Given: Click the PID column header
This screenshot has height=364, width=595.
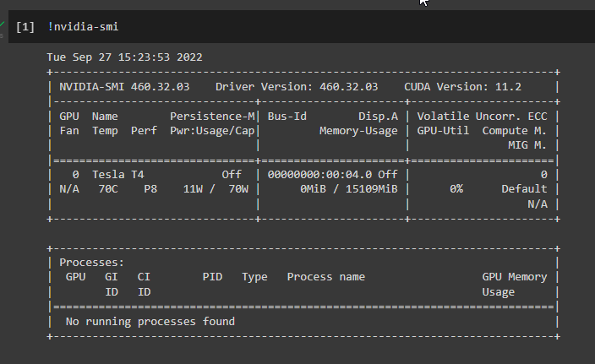Looking at the screenshot, I should 212,276.
